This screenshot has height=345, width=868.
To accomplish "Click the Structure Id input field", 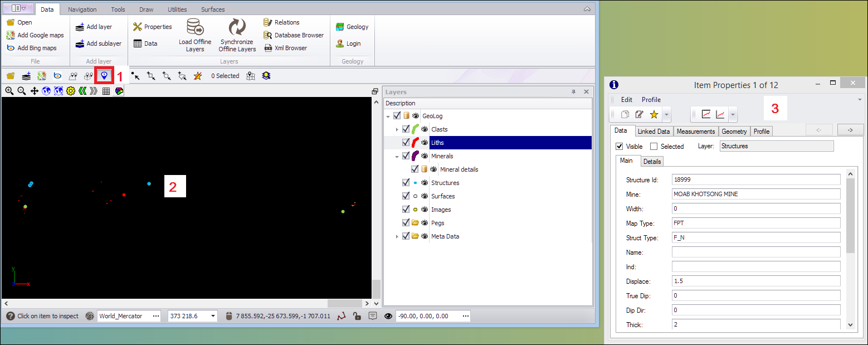I will 755,179.
